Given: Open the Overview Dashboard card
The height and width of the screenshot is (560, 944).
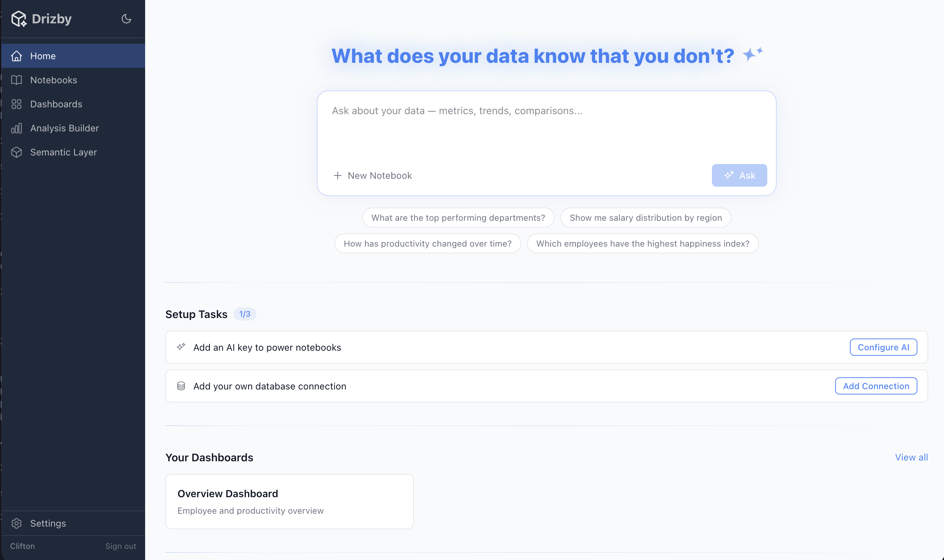Looking at the screenshot, I should [x=289, y=501].
